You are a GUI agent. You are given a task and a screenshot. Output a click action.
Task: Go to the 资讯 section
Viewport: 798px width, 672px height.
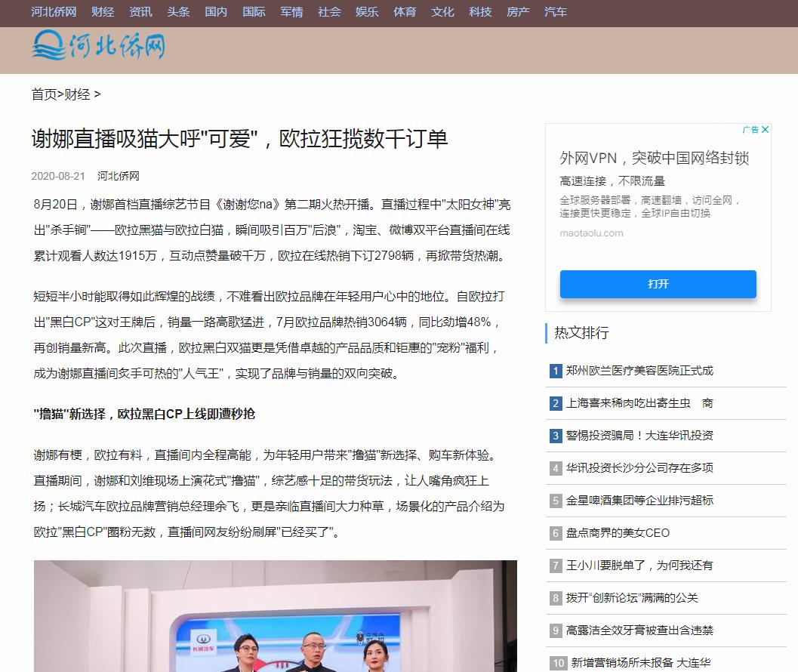[140, 12]
